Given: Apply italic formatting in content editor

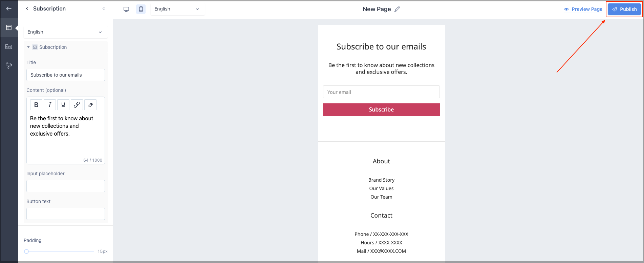Looking at the screenshot, I should point(50,105).
